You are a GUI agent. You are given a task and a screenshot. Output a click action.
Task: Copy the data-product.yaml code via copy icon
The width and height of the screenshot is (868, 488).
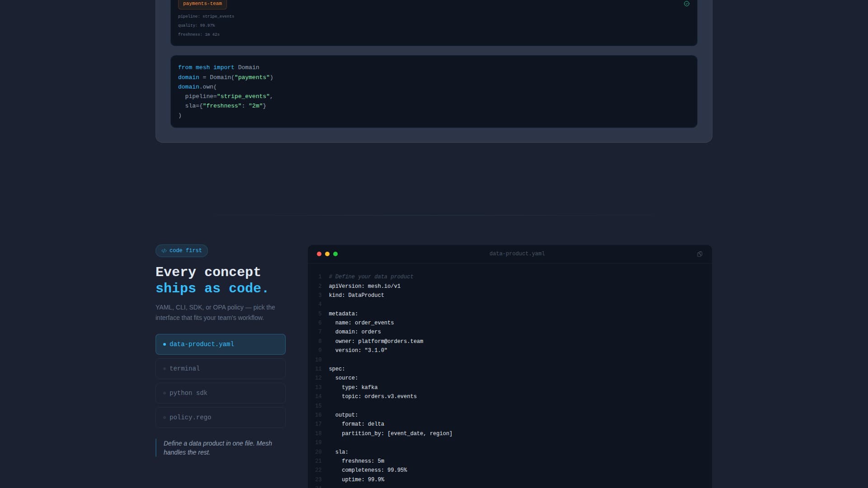(699, 254)
